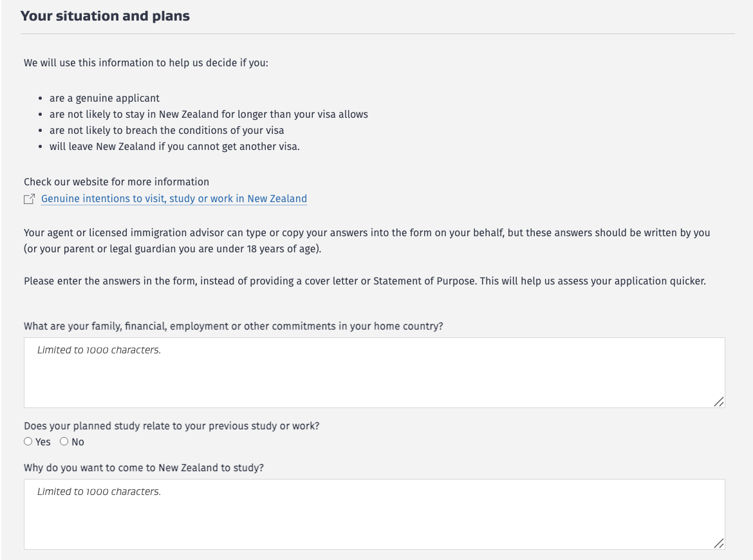
Task: Focus the why study in New Zealand field
Action: (x=373, y=515)
